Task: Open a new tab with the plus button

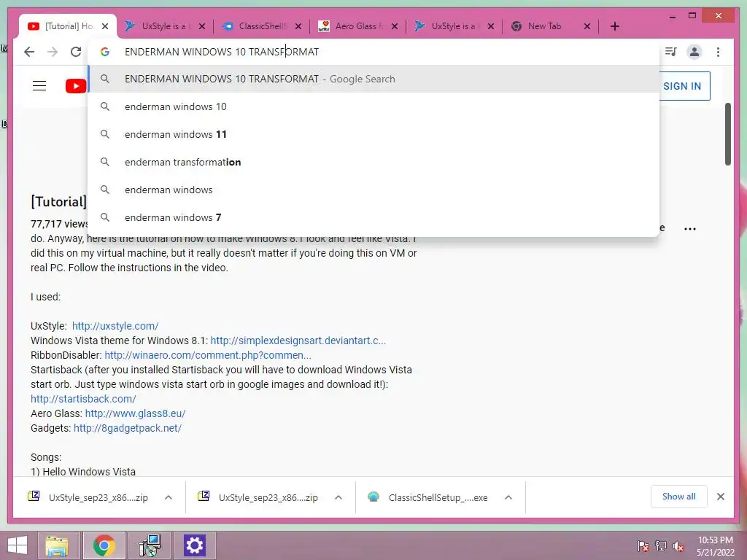Action: (x=615, y=26)
